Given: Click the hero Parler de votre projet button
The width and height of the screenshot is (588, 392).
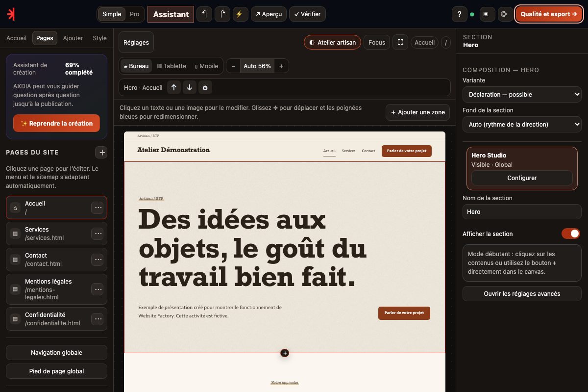Looking at the screenshot, I should (x=404, y=313).
